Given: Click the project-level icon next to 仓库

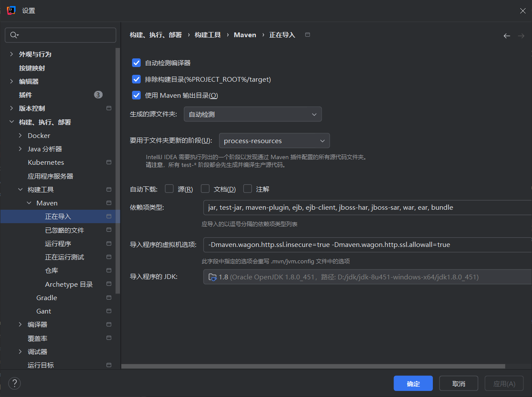Looking at the screenshot, I should (x=109, y=270).
